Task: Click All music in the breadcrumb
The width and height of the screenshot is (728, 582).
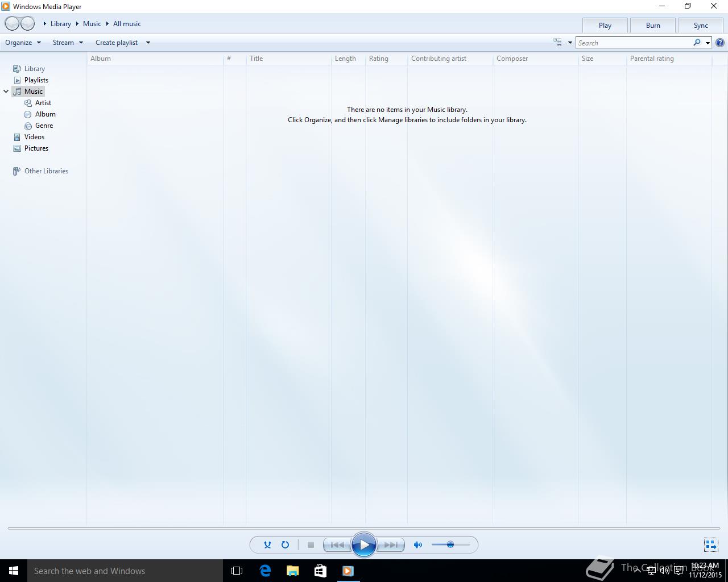Action: [x=127, y=24]
